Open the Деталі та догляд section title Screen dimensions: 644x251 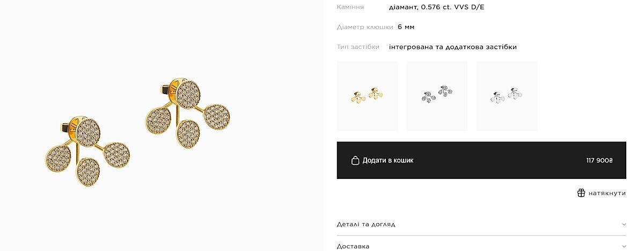coord(366,224)
